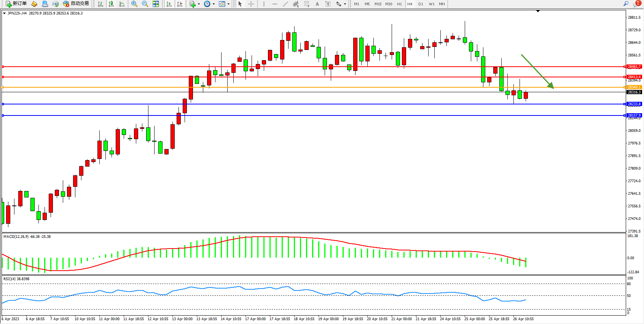This screenshot has width=644, height=324.
Task: Click the green arrow drawn on chart
Action: (537, 71)
